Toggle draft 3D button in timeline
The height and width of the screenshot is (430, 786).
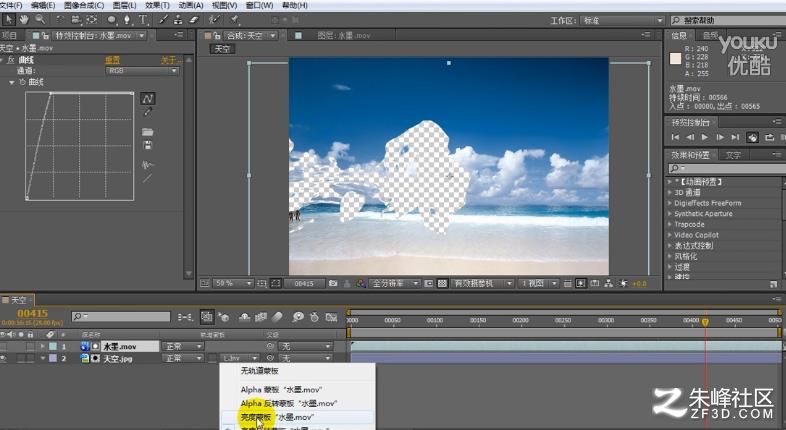coord(224,317)
